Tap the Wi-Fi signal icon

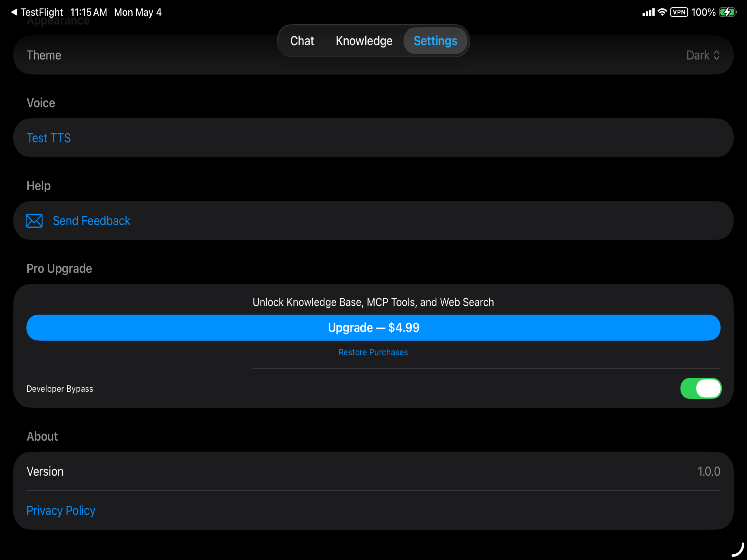662,13
